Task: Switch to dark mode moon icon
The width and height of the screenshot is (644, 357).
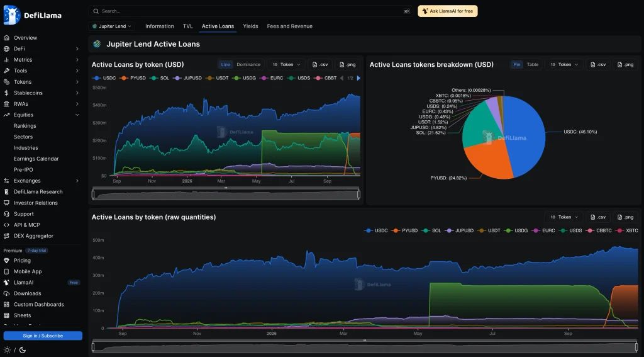Action: tap(23, 350)
